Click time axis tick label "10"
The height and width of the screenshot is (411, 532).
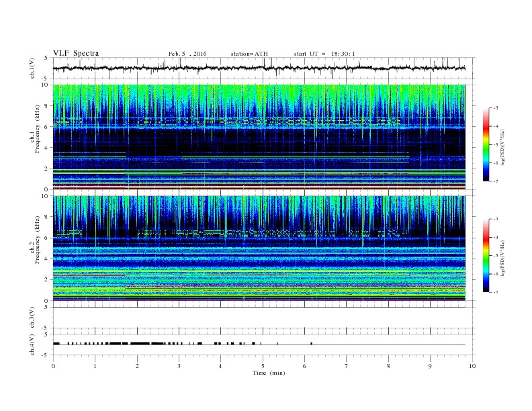[x=472, y=366]
